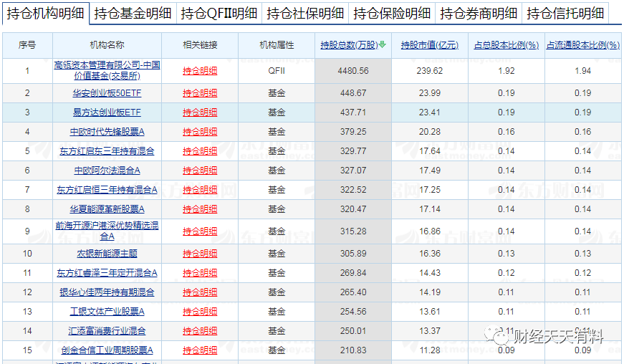Select the 17.64 market value cell
This screenshot has height=364, width=624.
(x=429, y=151)
